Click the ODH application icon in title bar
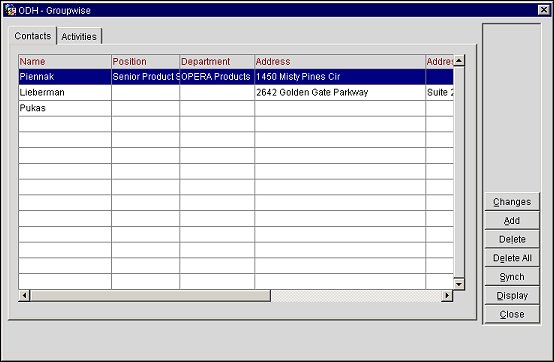554x362 pixels. 10,10
